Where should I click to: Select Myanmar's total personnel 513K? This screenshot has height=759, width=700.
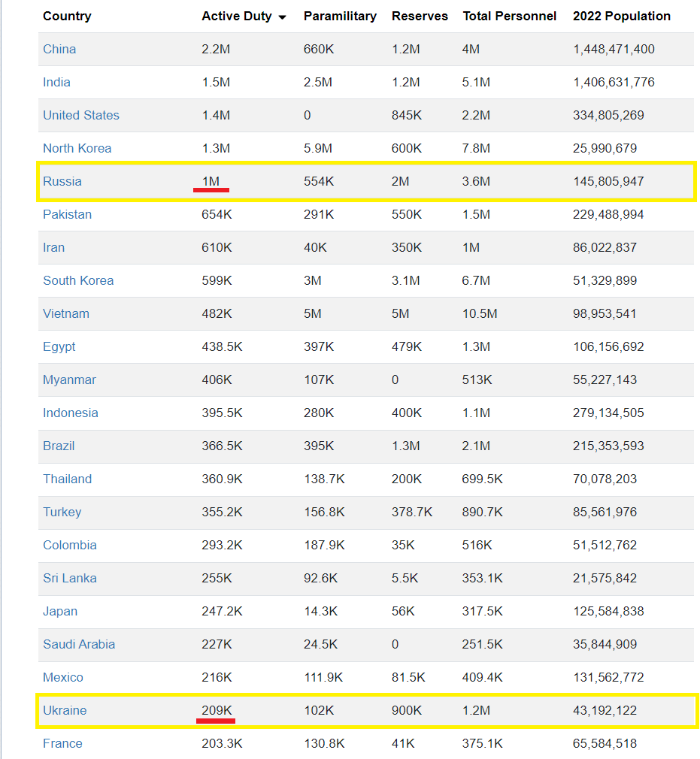click(477, 380)
